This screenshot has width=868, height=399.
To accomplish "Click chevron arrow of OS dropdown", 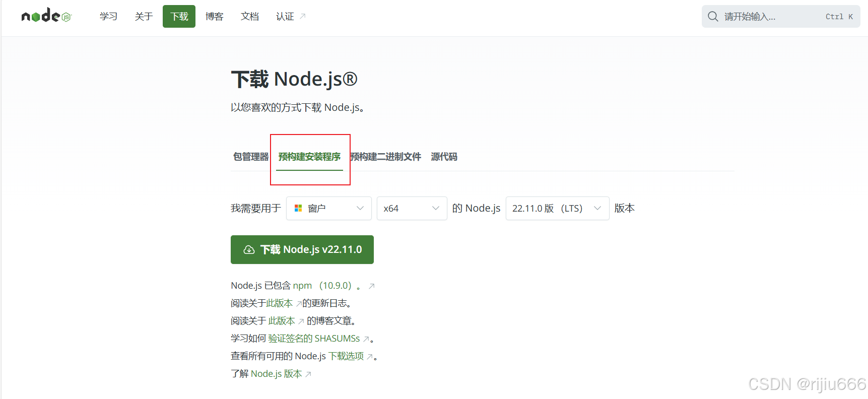I will (360, 208).
